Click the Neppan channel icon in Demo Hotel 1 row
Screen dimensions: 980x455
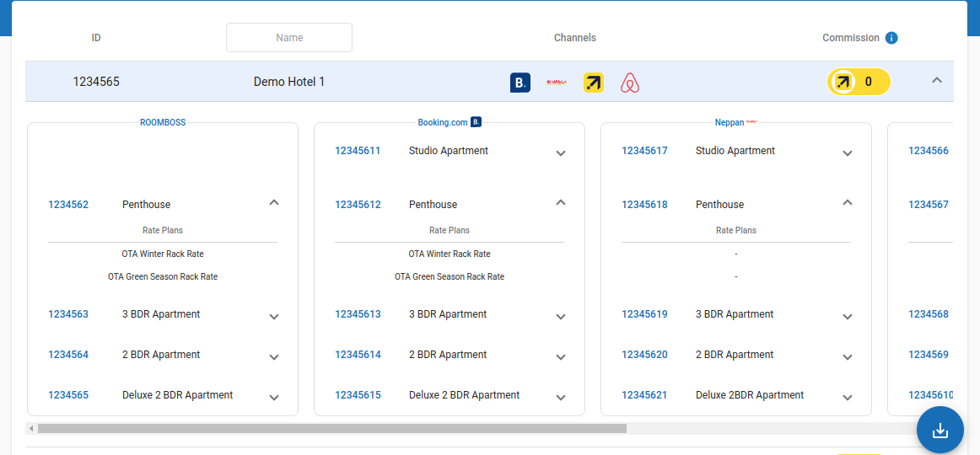coord(557,83)
